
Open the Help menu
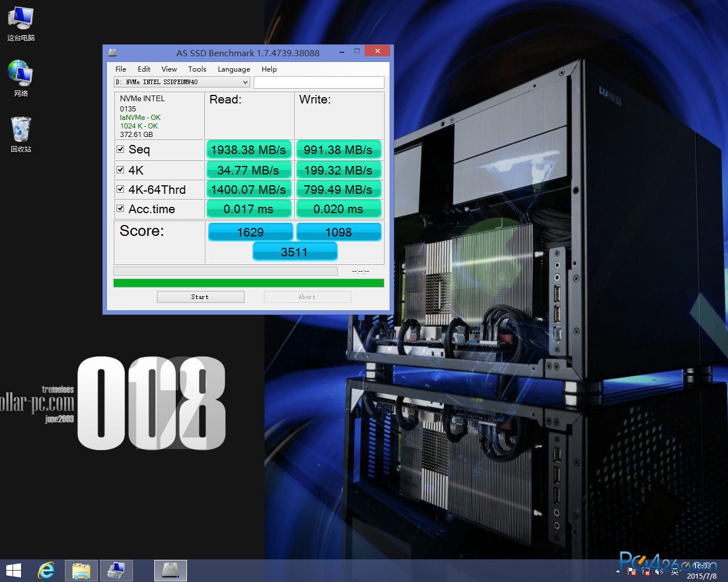tap(269, 69)
